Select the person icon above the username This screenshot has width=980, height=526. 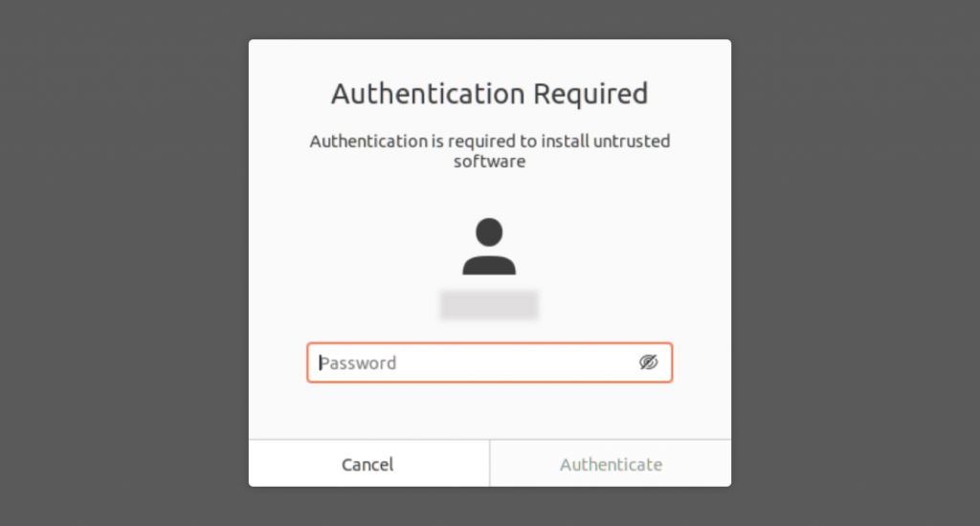pyautogui.click(x=489, y=247)
